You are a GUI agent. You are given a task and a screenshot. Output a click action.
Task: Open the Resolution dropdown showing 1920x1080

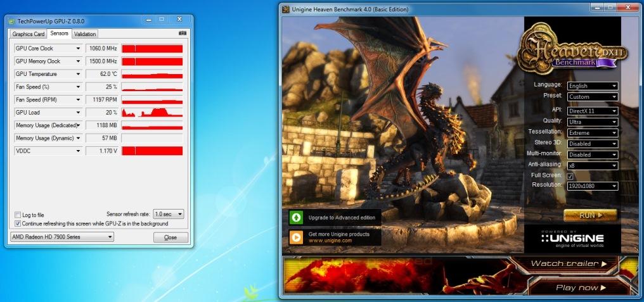point(593,186)
